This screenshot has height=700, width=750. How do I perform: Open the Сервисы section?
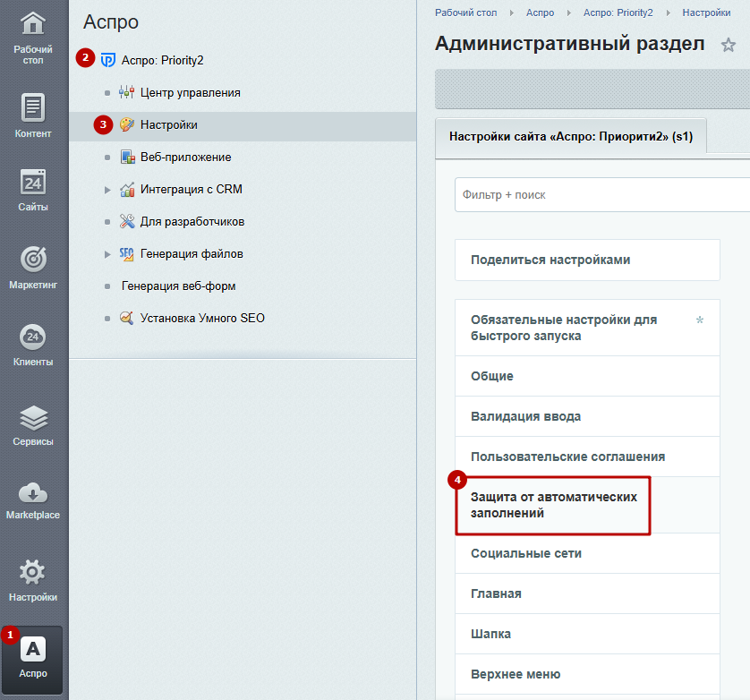(x=33, y=425)
